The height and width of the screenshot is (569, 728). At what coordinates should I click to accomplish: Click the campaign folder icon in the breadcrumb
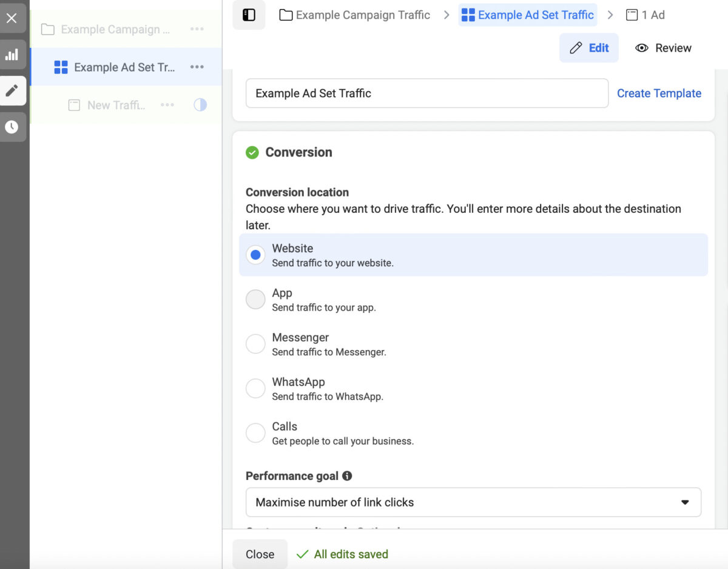285,15
